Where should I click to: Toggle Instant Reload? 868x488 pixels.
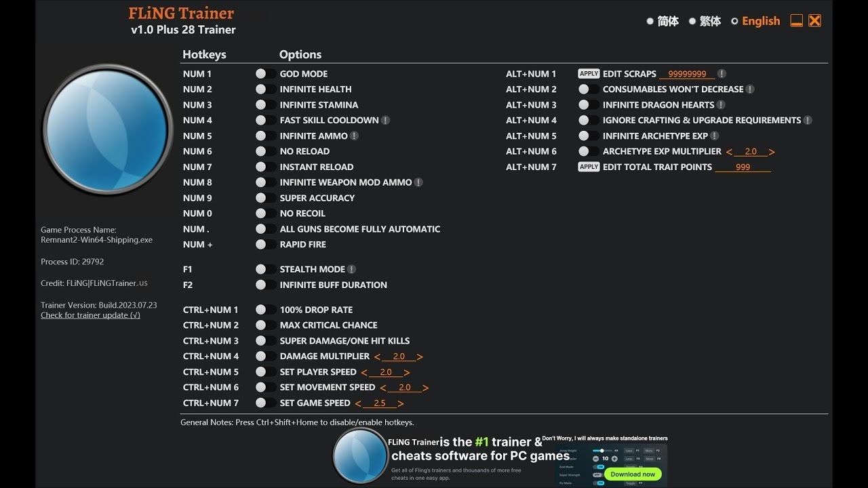point(266,167)
